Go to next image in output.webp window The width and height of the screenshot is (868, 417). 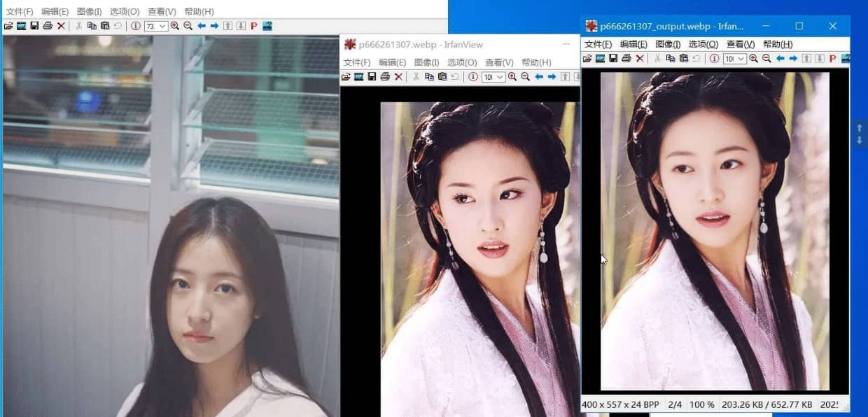(793, 59)
